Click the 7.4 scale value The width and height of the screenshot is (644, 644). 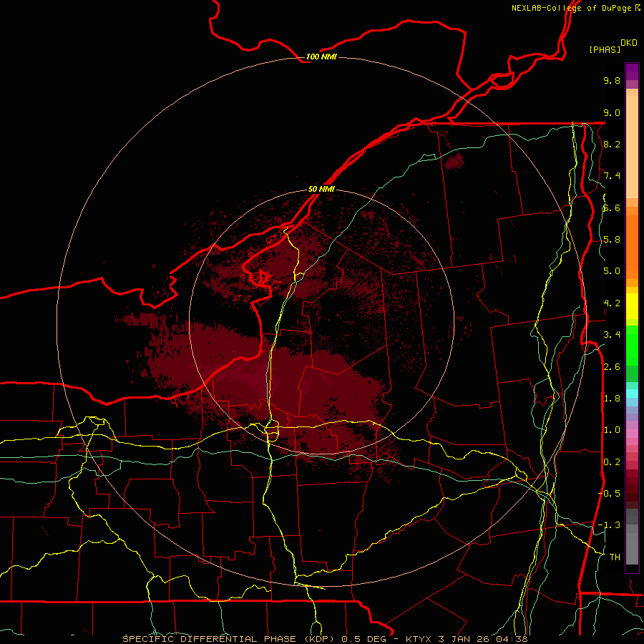pyautogui.click(x=612, y=176)
